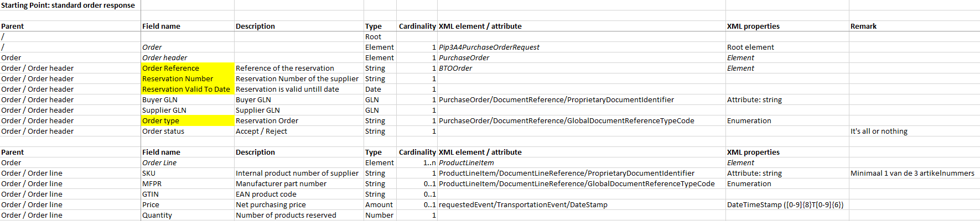Click the 'Order status' field name cell
The height and width of the screenshot is (221, 980).
pyautogui.click(x=163, y=131)
